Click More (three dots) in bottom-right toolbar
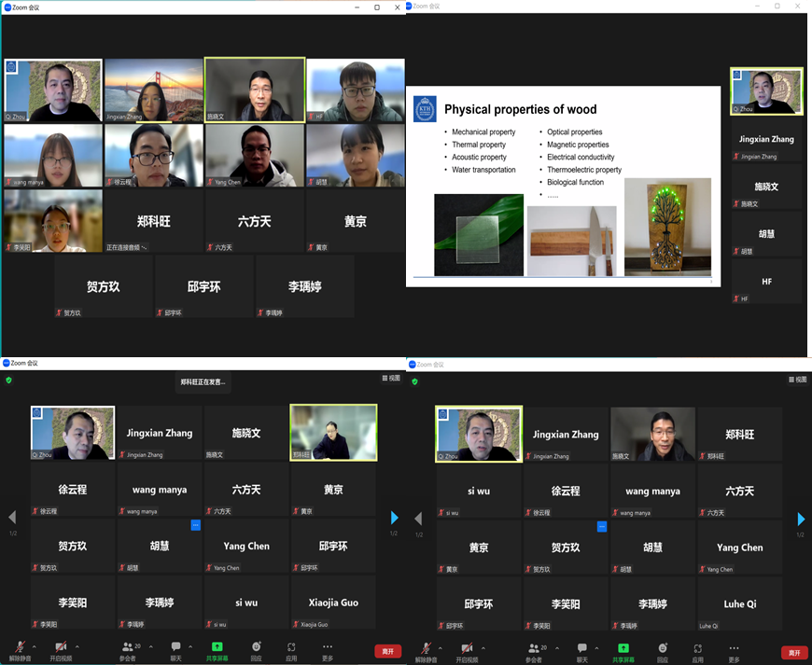Image resolution: width=812 pixels, height=665 pixels. point(734,648)
